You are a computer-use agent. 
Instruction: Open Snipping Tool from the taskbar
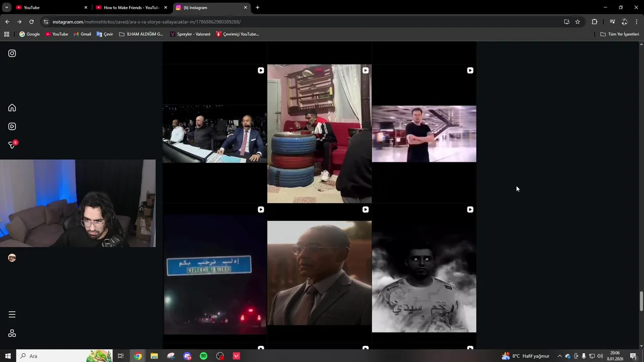click(x=171, y=356)
